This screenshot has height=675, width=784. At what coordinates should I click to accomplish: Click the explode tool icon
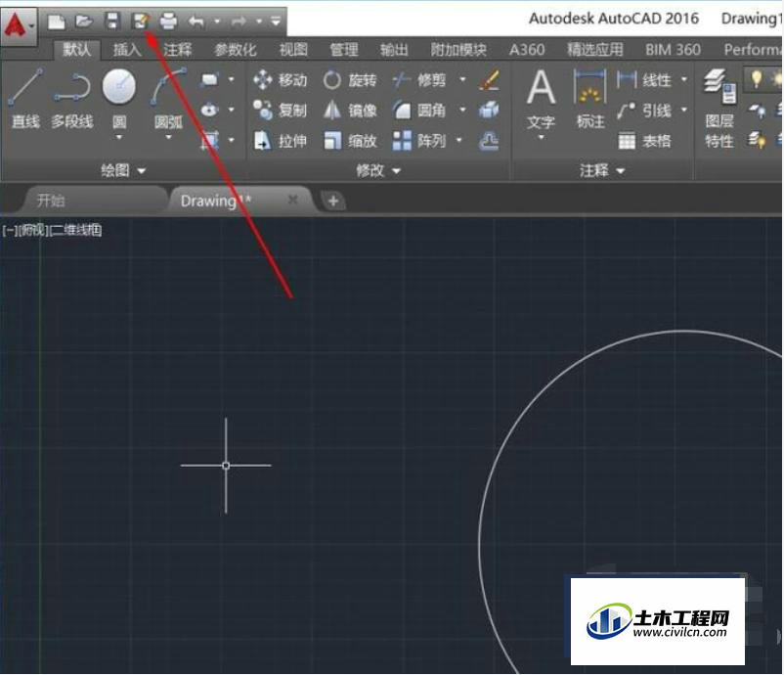(489, 111)
